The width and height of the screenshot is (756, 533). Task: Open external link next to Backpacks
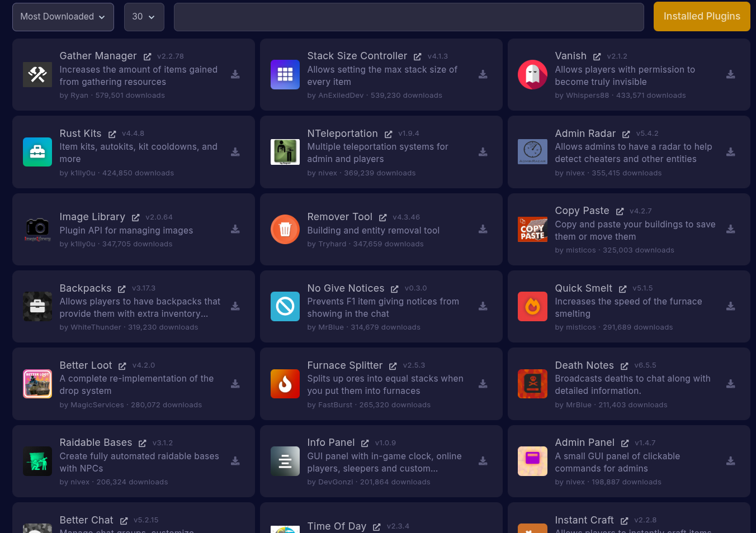point(121,289)
